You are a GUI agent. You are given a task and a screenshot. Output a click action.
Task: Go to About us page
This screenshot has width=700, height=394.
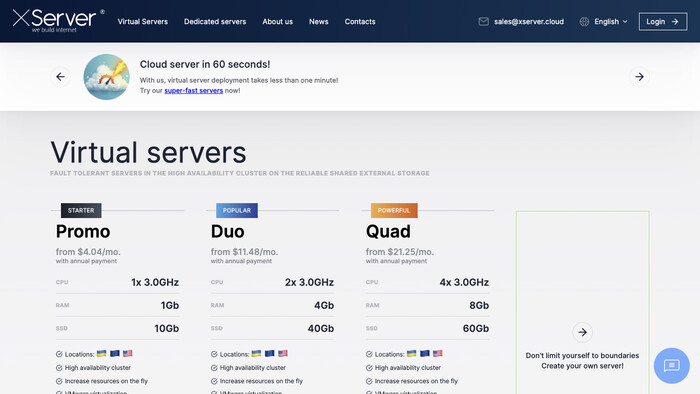(277, 21)
